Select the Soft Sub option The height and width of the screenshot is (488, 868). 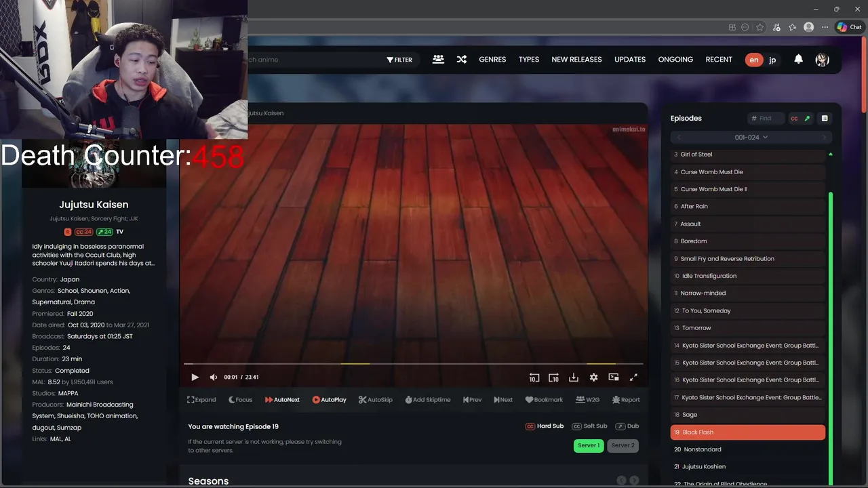coord(589,426)
